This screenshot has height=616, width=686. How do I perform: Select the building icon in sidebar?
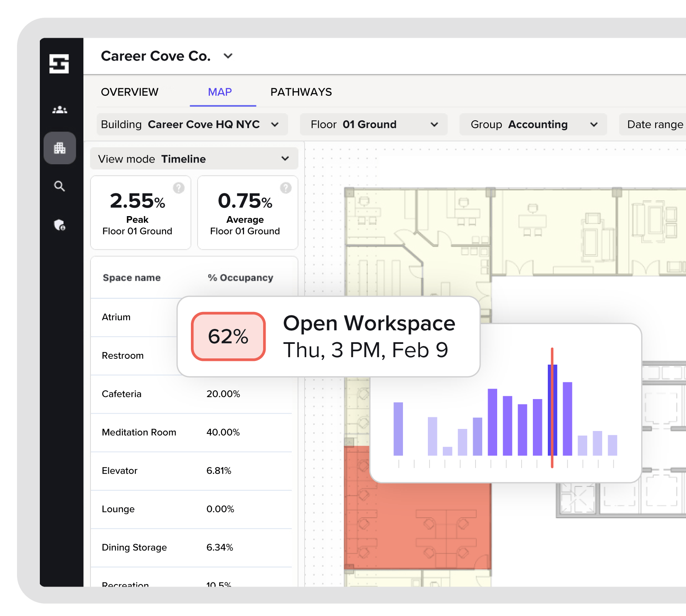click(x=60, y=148)
